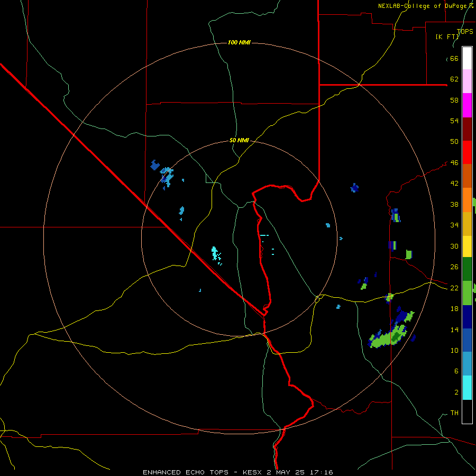Click the bright red legend swatch
Viewport: 476px width, 476px height.
(467, 152)
